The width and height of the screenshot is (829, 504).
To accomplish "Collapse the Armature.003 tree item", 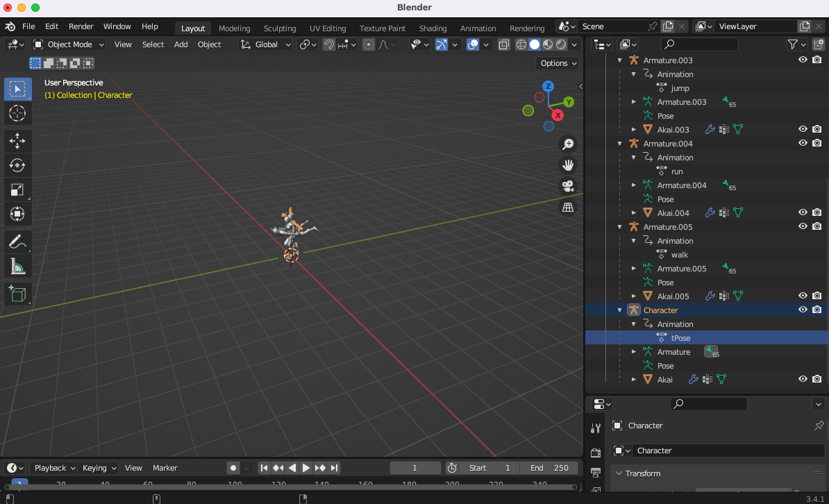I will (619, 60).
